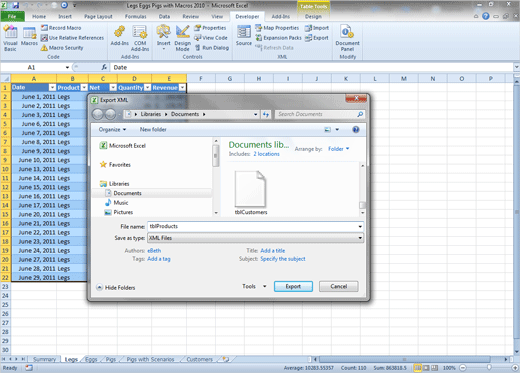The height and width of the screenshot is (373, 520).
Task: Click Add a title link
Action: pyautogui.click(x=273, y=251)
